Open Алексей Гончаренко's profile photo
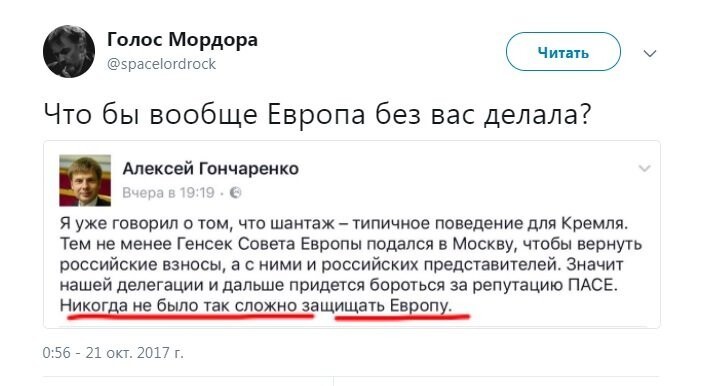 tap(85, 180)
